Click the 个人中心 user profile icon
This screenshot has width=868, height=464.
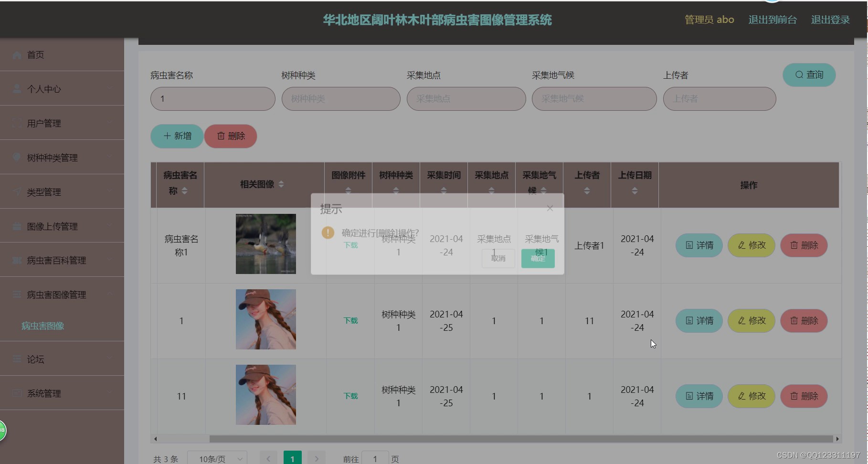(x=16, y=88)
